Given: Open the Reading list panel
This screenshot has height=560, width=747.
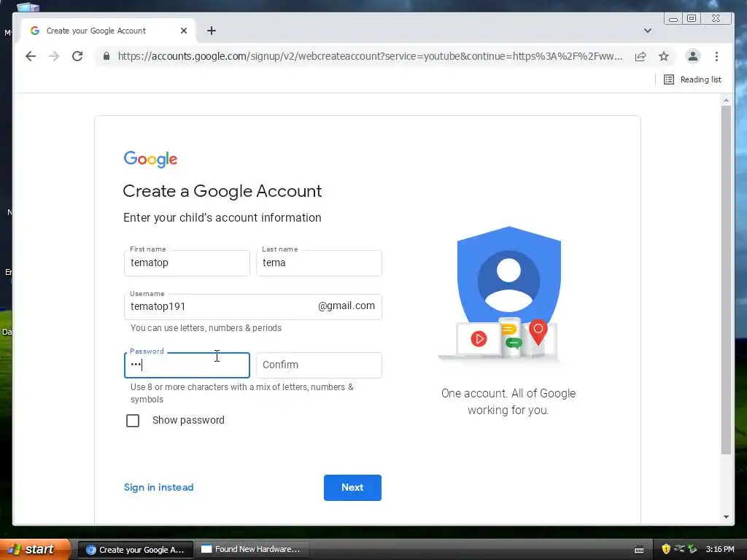Looking at the screenshot, I should point(693,79).
